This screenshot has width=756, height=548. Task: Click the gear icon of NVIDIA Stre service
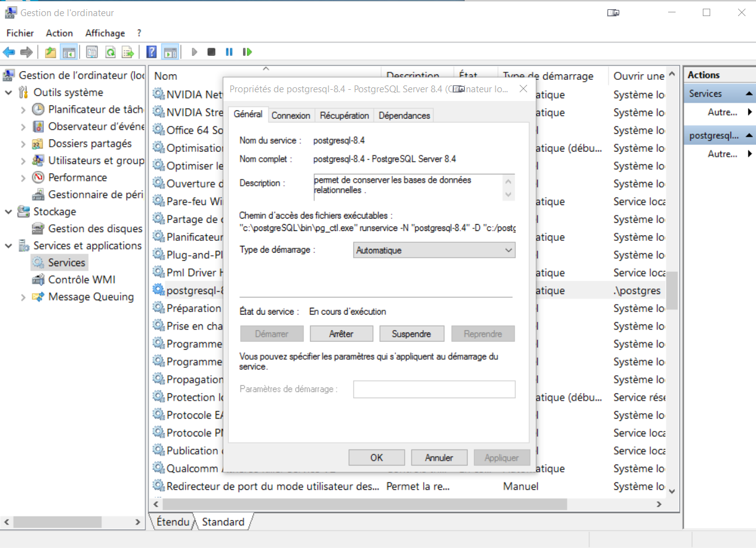[x=159, y=112]
